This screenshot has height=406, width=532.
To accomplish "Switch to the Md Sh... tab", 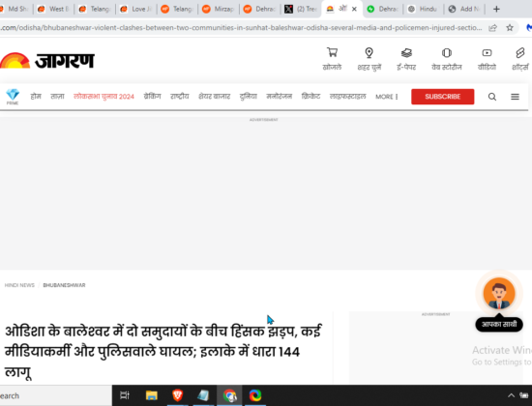I will (x=15, y=9).
